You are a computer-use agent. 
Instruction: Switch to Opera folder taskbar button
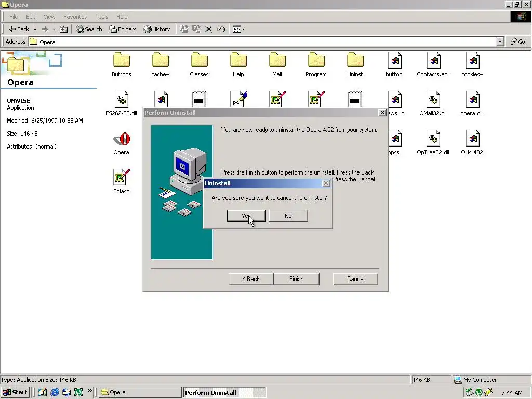click(140, 392)
